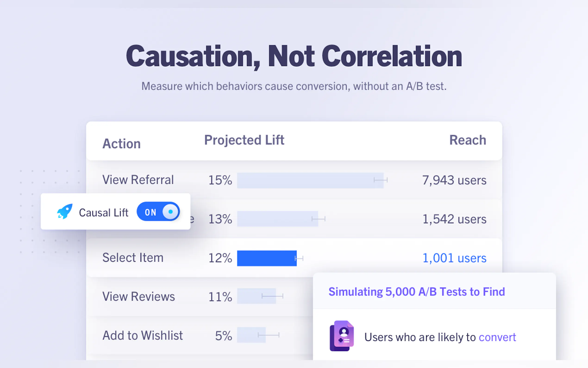The width and height of the screenshot is (588, 368).
Task: Open the 1,001 users reach link
Action: pyautogui.click(x=454, y=258)
